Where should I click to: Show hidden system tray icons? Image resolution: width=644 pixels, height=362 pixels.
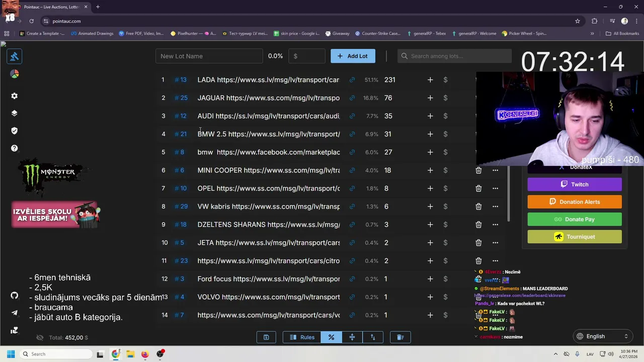coord(556,354)
